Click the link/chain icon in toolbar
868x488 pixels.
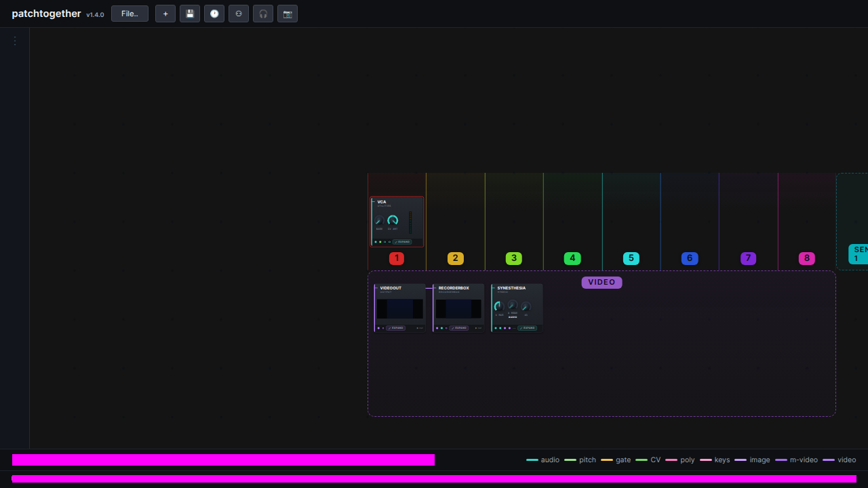click(x=239, y=14)
